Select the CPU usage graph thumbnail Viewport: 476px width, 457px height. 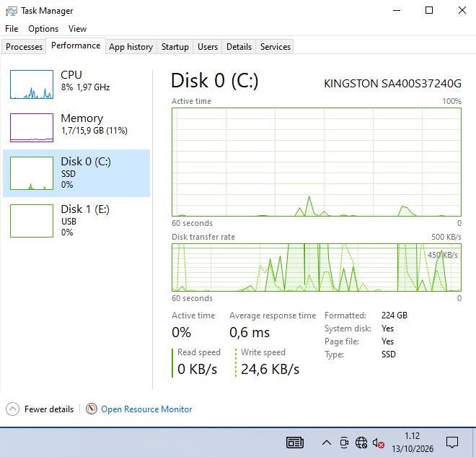[x=32, y=84]
